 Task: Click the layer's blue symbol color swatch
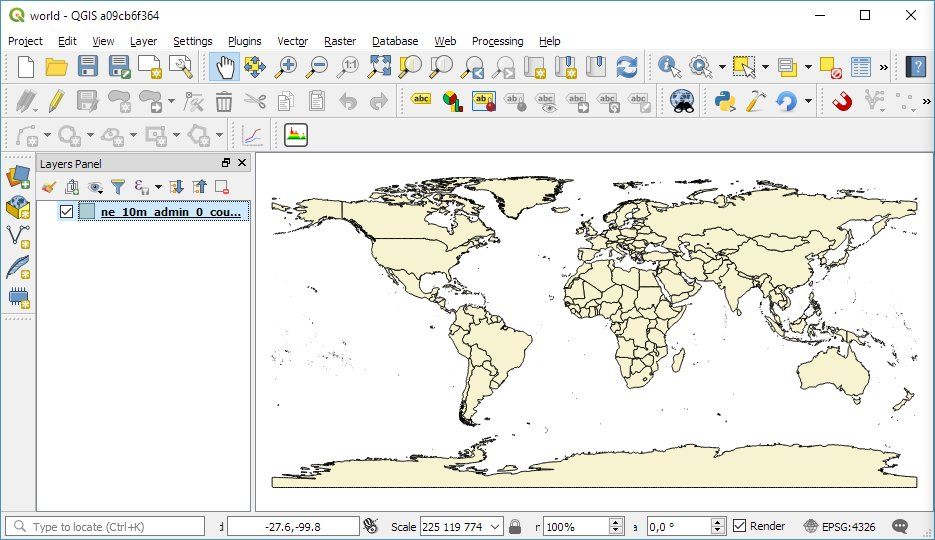87,212
